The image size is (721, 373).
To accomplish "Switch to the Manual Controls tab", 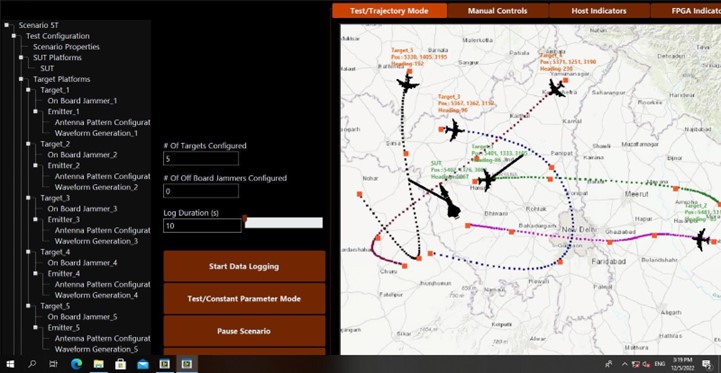I will (498, 11).
